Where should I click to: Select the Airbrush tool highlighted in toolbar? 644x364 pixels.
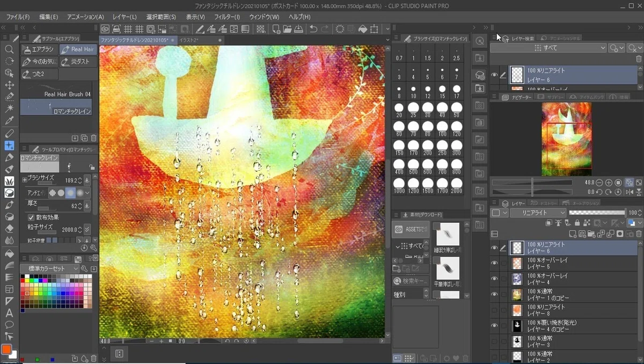[x=9, y=145]
